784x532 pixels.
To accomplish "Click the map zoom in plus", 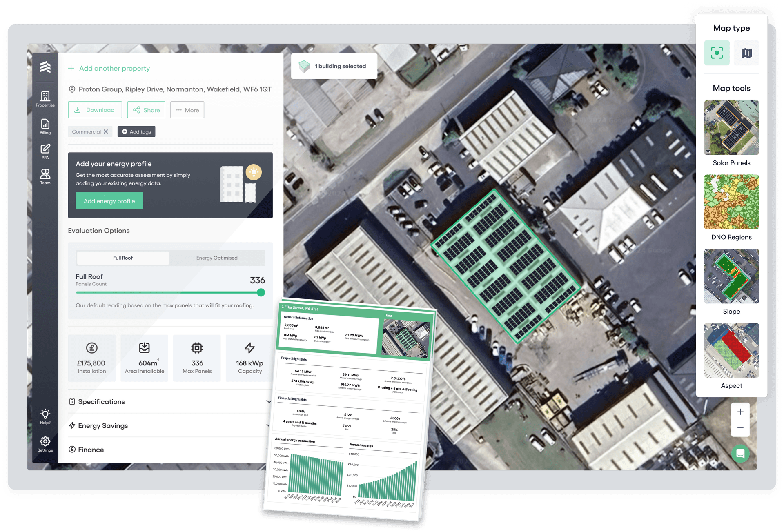I will (740, 412).
